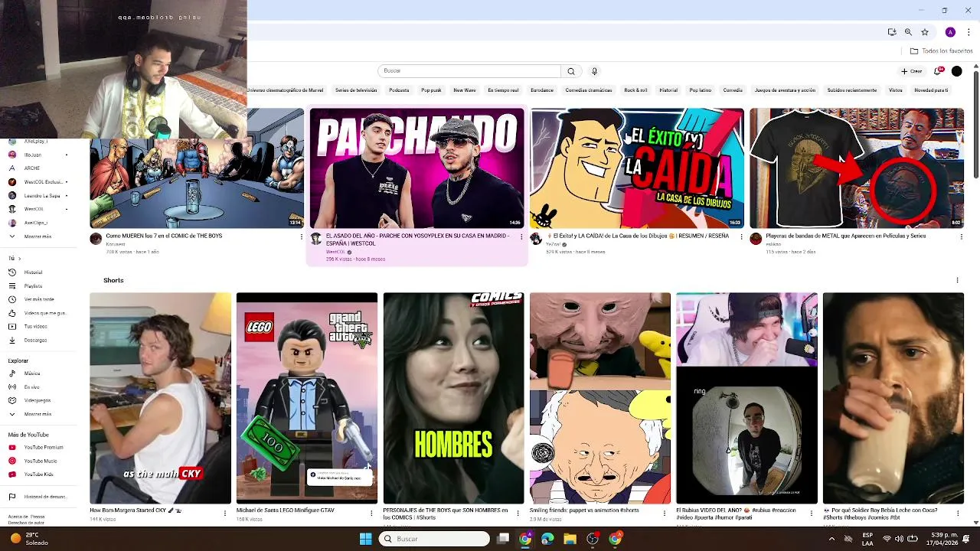Image resolution: width=980 pixels, height=551 pixels.
Task: Click inside the YouTube Buscar search field
Action: point(469,71)
